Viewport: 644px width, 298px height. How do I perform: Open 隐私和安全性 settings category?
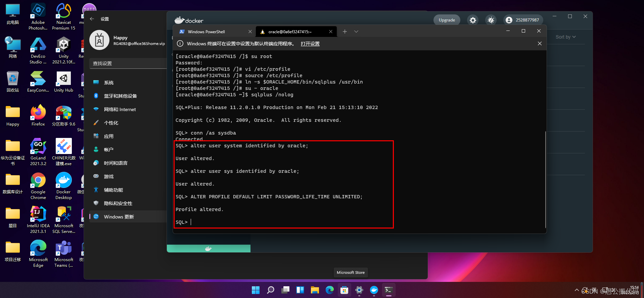pyautogui.click(x=128, y=203)
